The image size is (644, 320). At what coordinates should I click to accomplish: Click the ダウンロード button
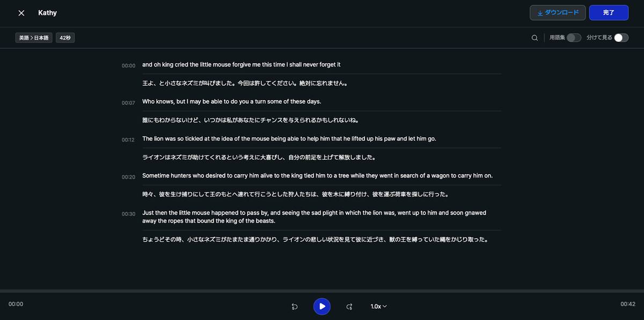tap(558, 12)
